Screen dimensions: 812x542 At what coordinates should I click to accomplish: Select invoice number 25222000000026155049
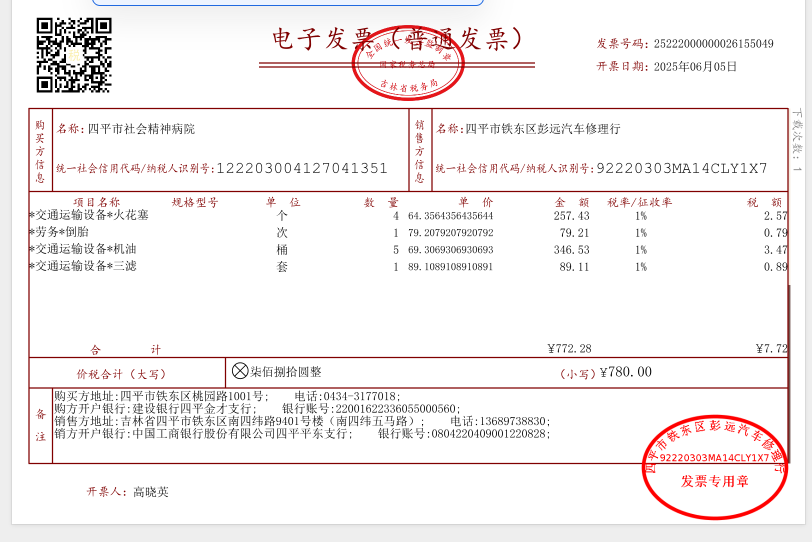coord(714,44)
